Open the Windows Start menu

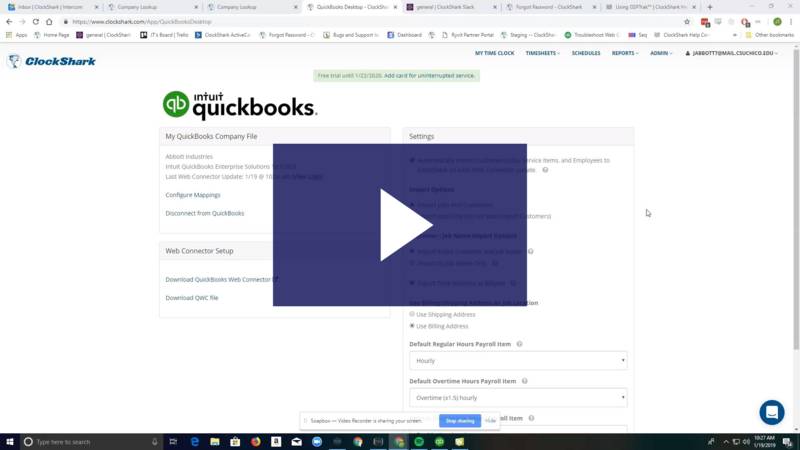10,442
